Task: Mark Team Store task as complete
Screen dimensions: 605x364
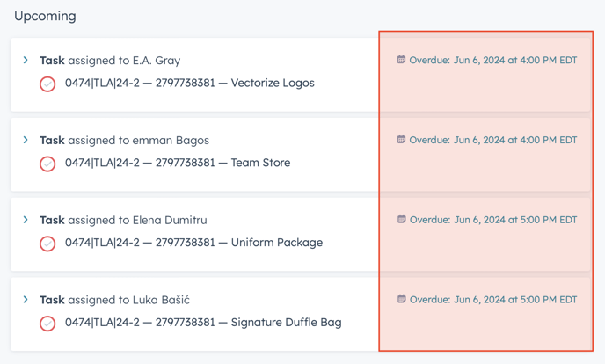Action: (x=47, y=164)
